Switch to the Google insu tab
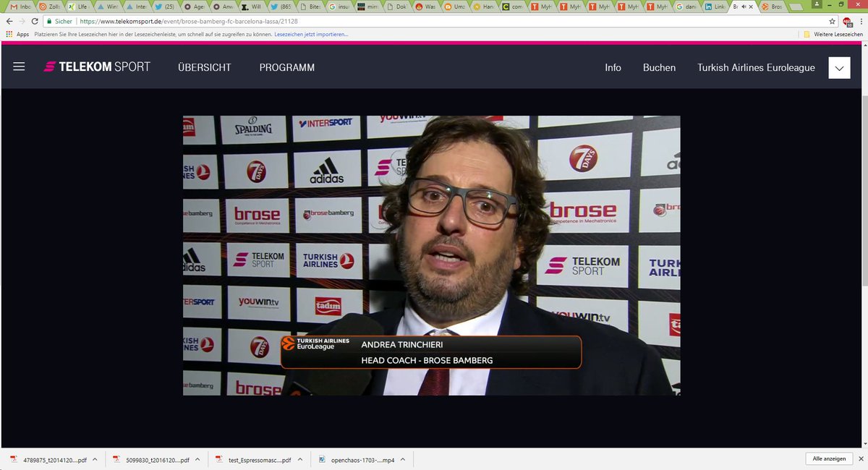 (340, 7)
